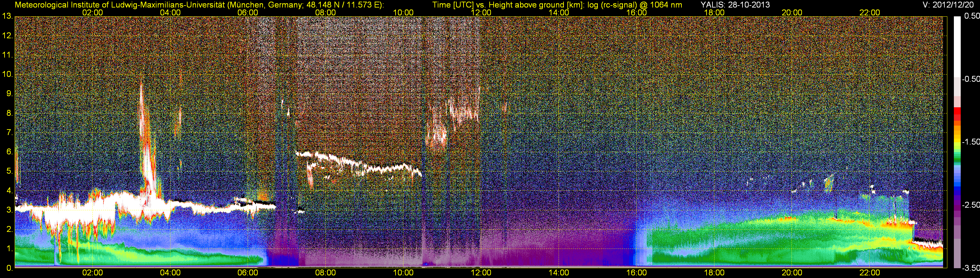Viewport: 980px width, 278px height.
Task: Click the Meteorological Institute title text
Action: click(x=199, y=5)
